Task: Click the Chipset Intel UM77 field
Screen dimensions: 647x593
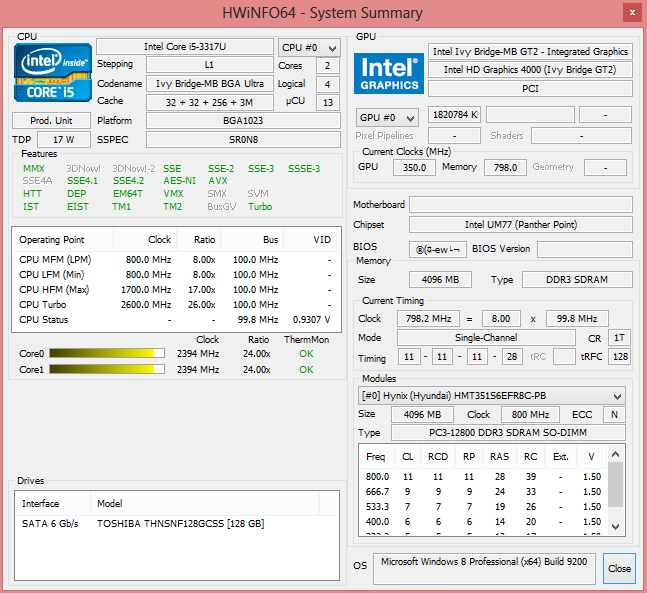Action: [x=521, y=225]
